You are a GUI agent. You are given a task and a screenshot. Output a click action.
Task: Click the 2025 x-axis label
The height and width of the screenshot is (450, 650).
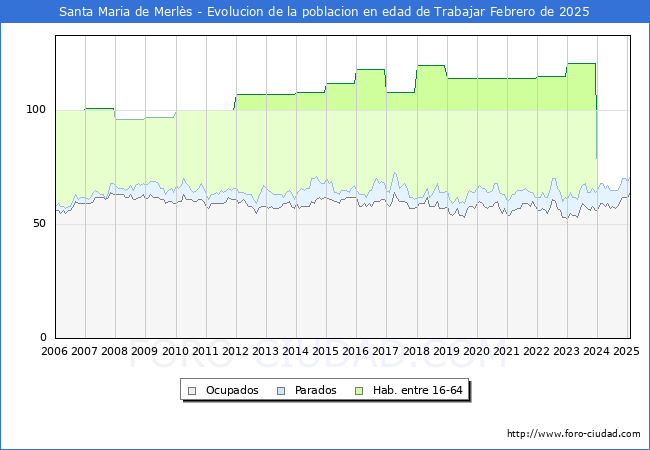click(626, 351)
